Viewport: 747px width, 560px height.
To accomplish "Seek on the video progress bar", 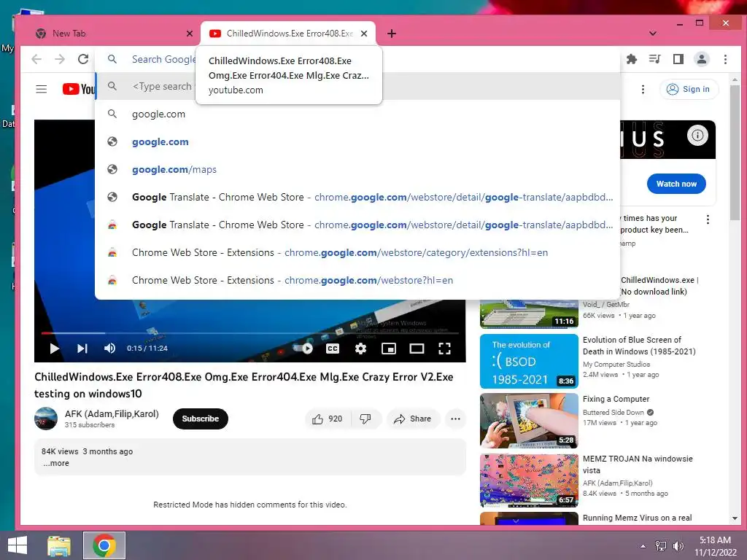I will tap(250, 332).
